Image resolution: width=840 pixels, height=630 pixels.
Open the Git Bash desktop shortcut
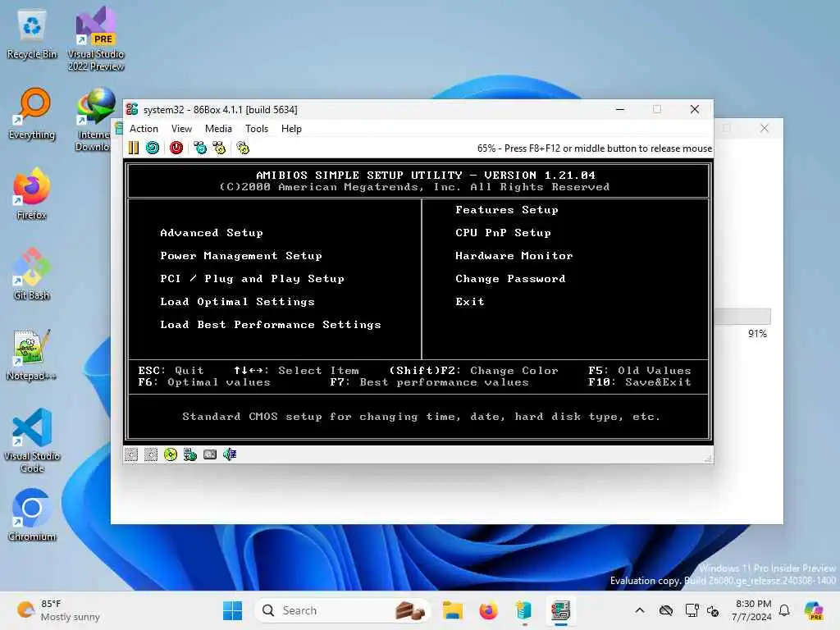click(x=32, y=275)
